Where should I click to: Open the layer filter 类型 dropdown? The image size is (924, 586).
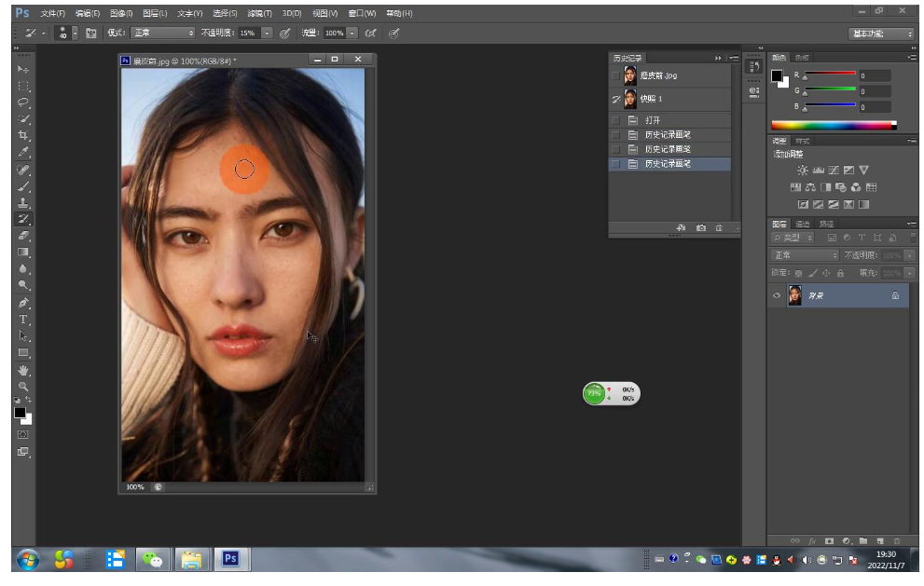pos(793,238)
